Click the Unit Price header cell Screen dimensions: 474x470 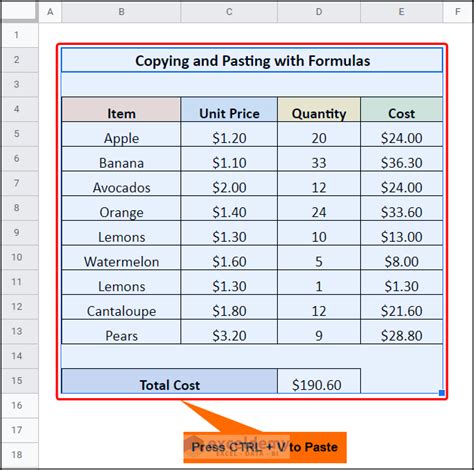tap(229, 109)
